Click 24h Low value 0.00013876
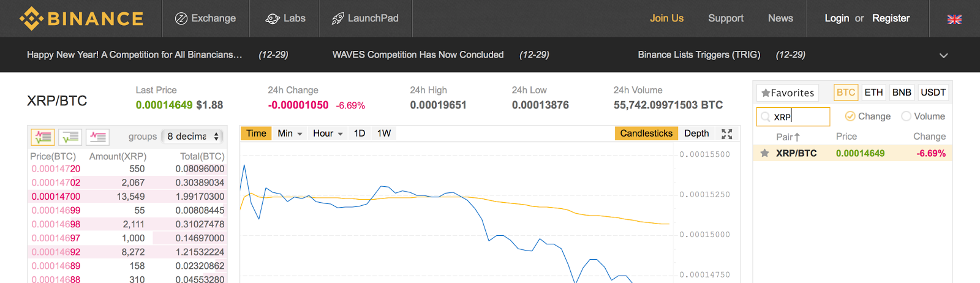This screenshot has height=283, width=980. pos(540,105)
